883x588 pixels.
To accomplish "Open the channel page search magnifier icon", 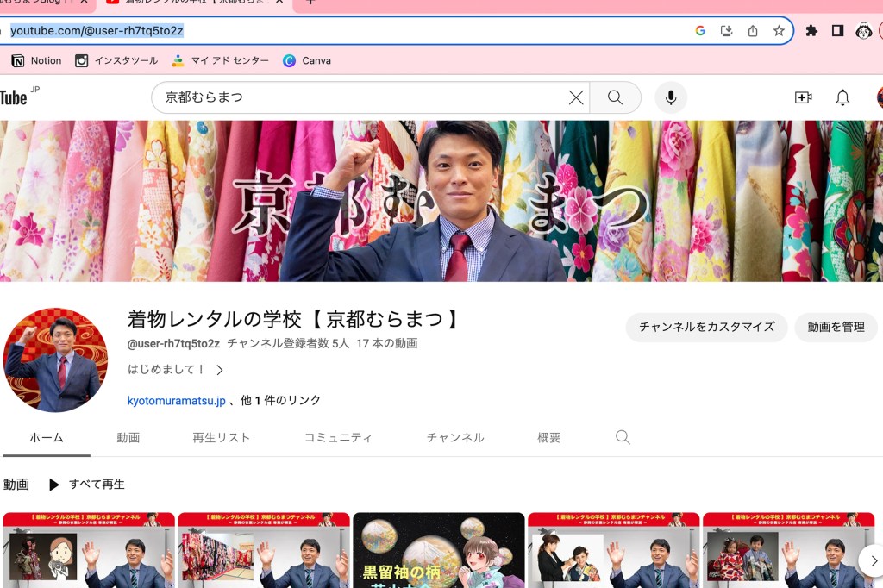I will (x=623, y=437).
